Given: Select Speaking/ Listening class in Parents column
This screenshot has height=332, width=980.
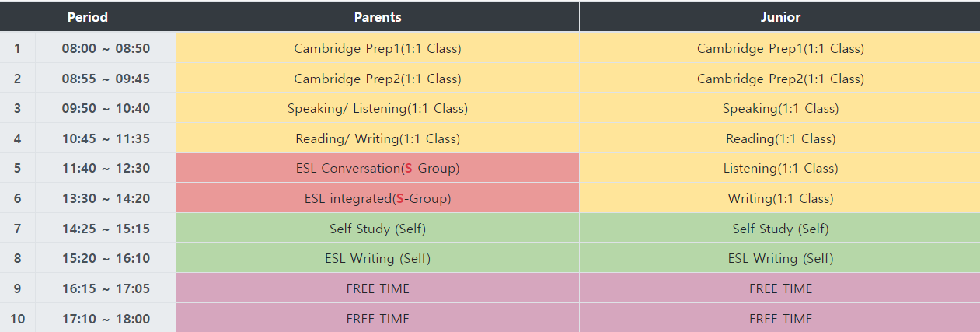Looking at the screenshot, I should 378,108.
